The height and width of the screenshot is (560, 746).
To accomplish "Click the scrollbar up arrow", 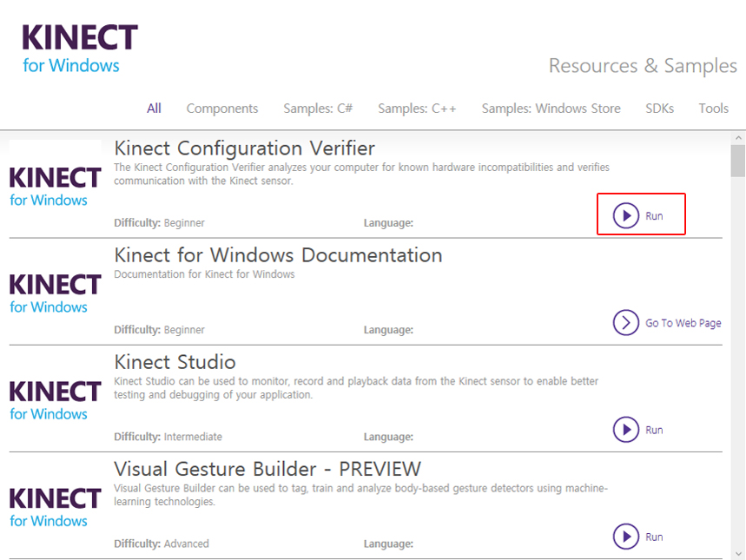I will click(x=738, y=138).
